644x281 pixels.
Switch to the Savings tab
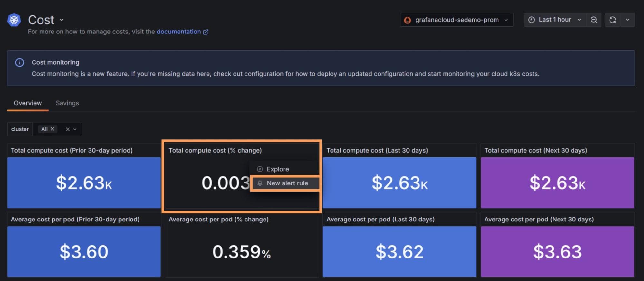[x=67, y=103]
